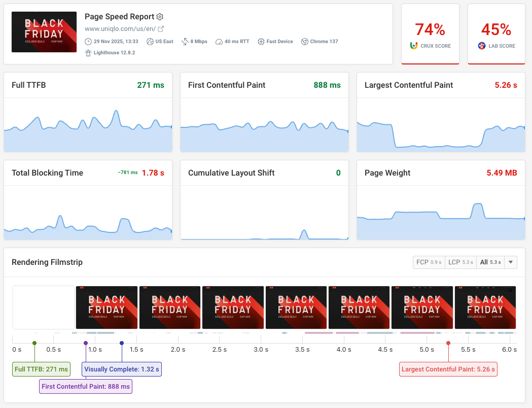Open settings via gear beside Page Speed Report
This screenshot has width=532, height=408.
click(160, 17)
